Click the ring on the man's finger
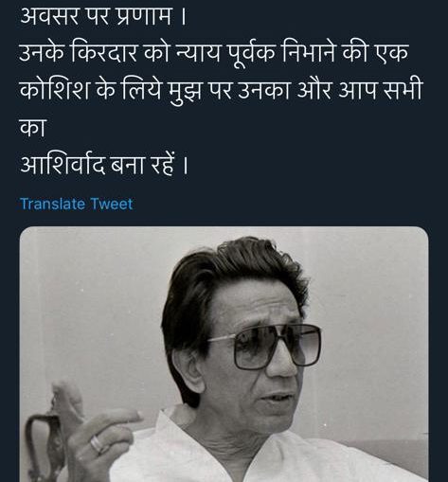This screenshot has height=482, width=448. (x=97, y=443)
